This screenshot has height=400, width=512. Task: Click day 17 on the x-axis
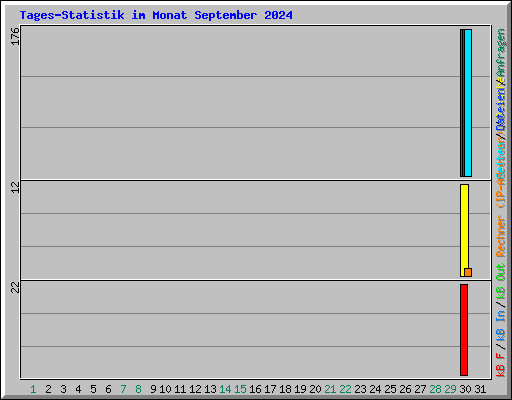pos(270,389)
